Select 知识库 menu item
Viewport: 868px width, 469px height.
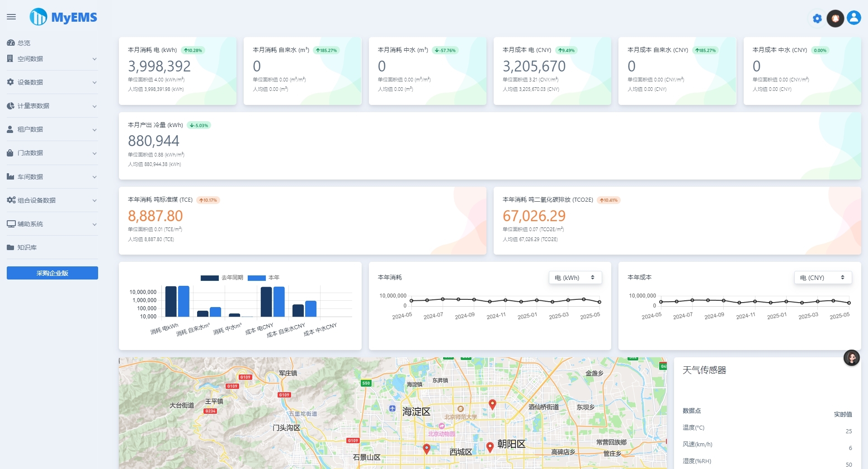click(27, 247)
